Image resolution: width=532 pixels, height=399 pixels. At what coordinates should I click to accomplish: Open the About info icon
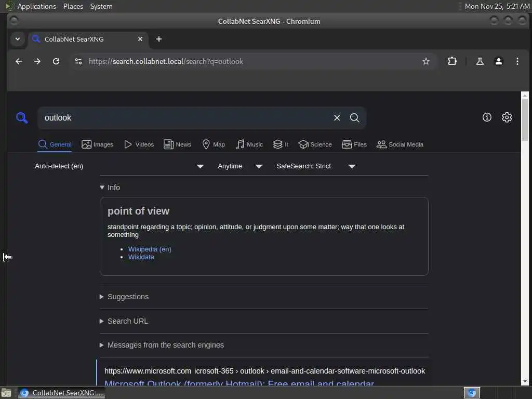[487, 117]
